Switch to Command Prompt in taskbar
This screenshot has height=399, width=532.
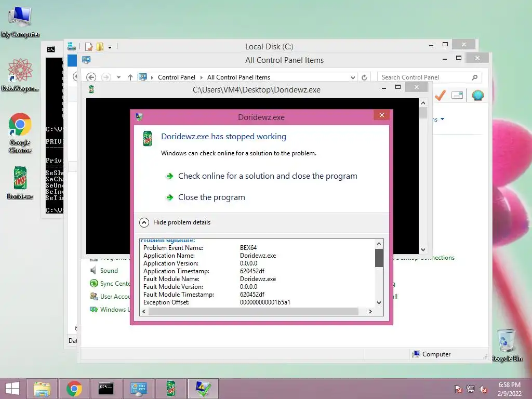tap(106, 389)
